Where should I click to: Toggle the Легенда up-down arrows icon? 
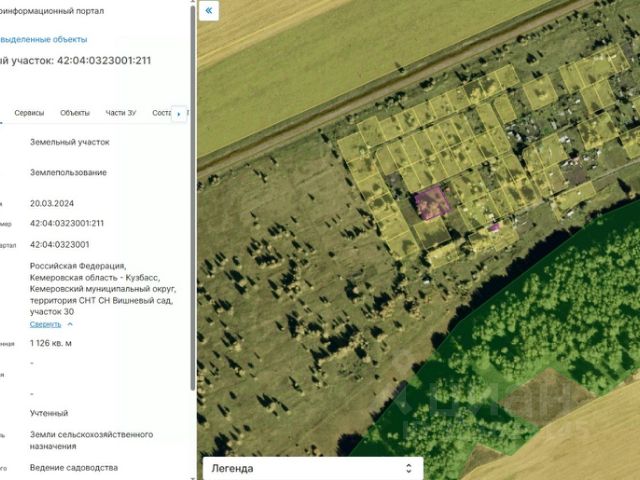pyautogui.click(x=409, y=468)
